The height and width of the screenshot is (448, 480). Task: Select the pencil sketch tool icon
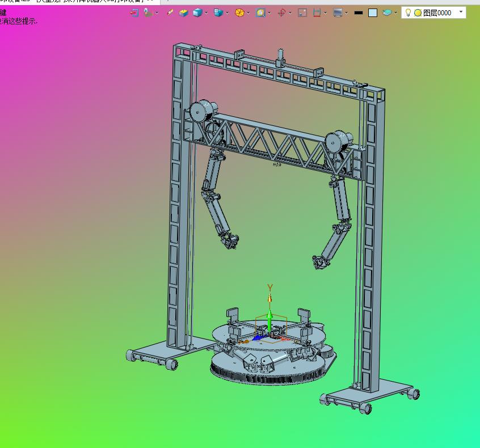(170, 12)
